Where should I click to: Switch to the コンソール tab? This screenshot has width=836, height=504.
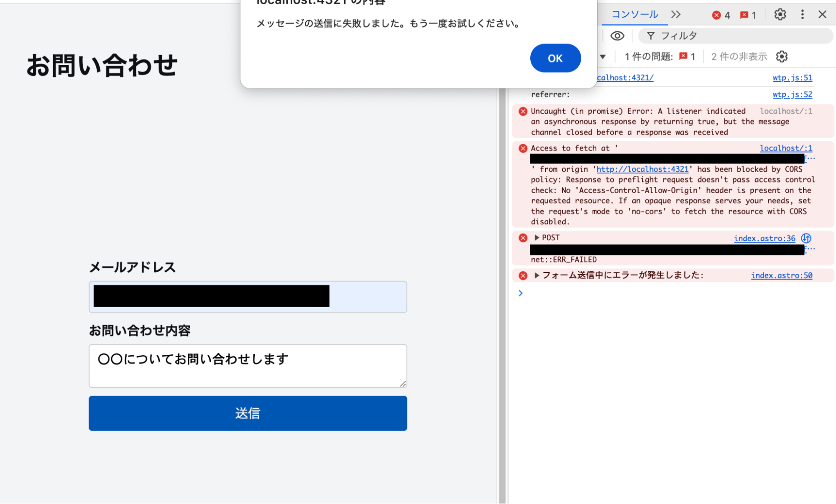[x=634, y=15]
